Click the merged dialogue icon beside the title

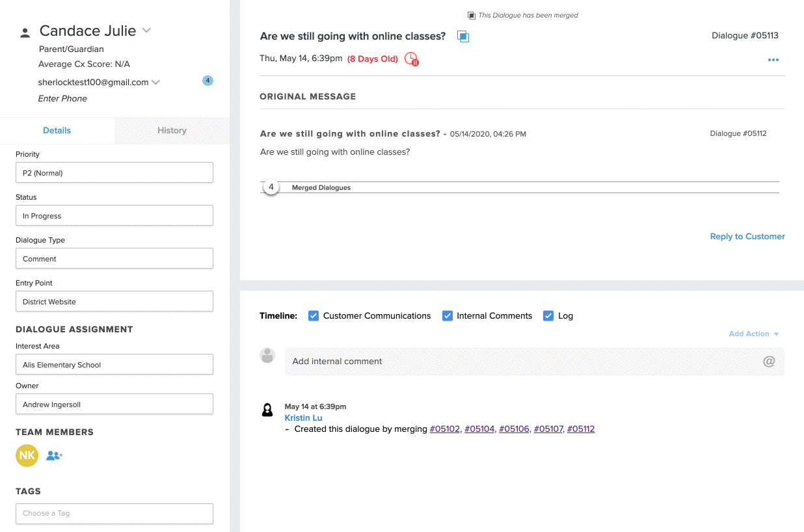(x=463, y=37)
